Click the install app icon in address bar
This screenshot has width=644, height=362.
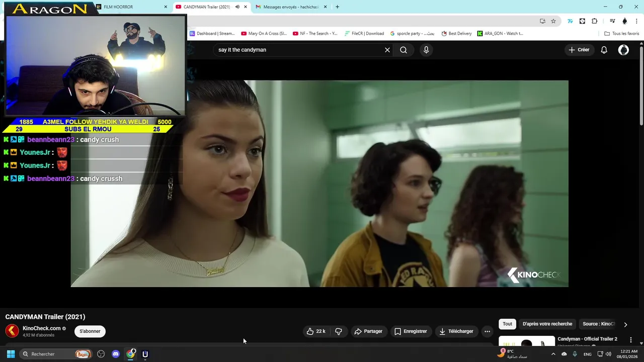click(542, 21)
